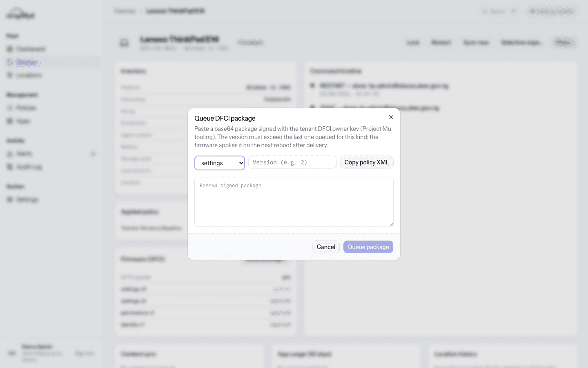Click the Queue package button

click(368, 247)
